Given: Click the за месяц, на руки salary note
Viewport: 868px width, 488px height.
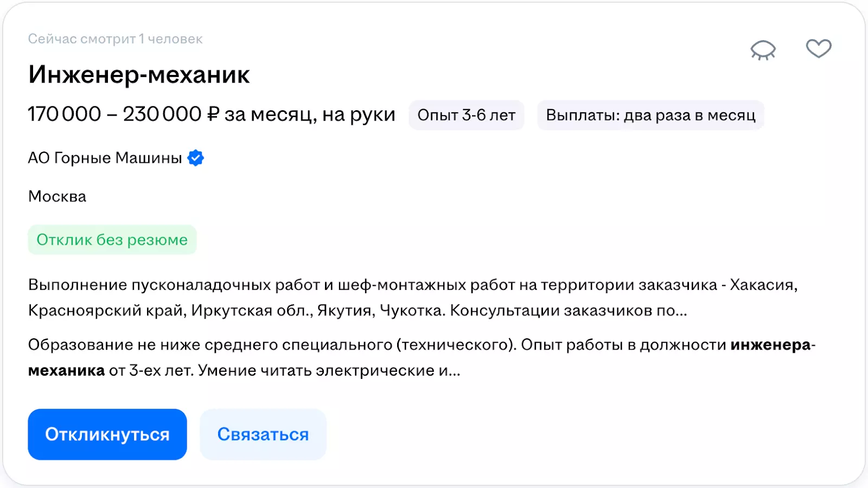Looking at the screenshot, I should tap(310, 115).
